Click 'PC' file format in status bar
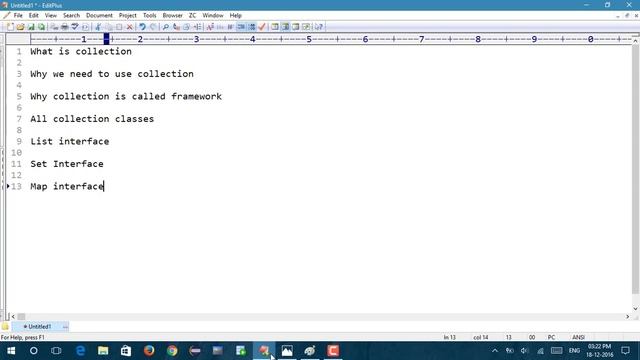This screenshot has width=640, height=360. (x=551, y=338)
